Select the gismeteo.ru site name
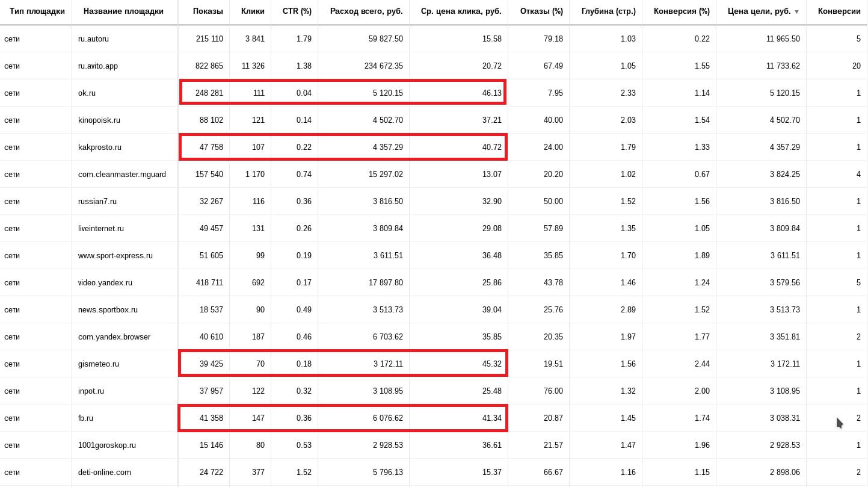The height and width of the screenshot is (487, 868). (x=99, y=364)
